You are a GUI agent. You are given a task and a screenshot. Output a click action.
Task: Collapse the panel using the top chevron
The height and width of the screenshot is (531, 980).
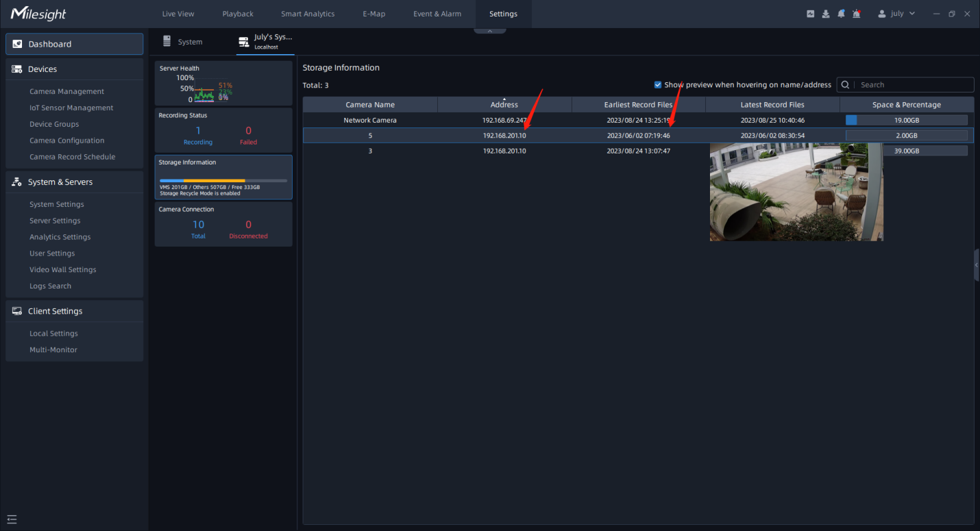coord(490,31)
